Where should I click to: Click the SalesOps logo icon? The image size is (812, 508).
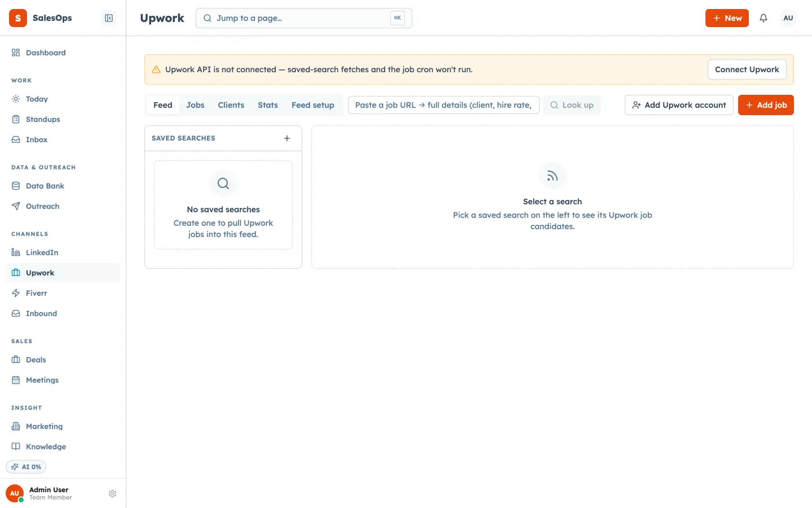pos(18,18)
